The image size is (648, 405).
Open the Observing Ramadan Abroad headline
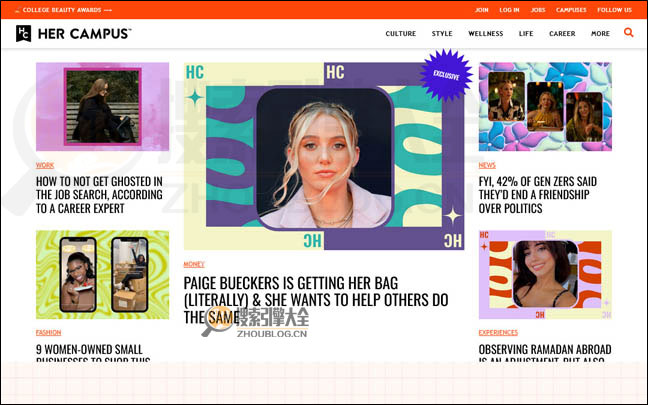(545, 353)
